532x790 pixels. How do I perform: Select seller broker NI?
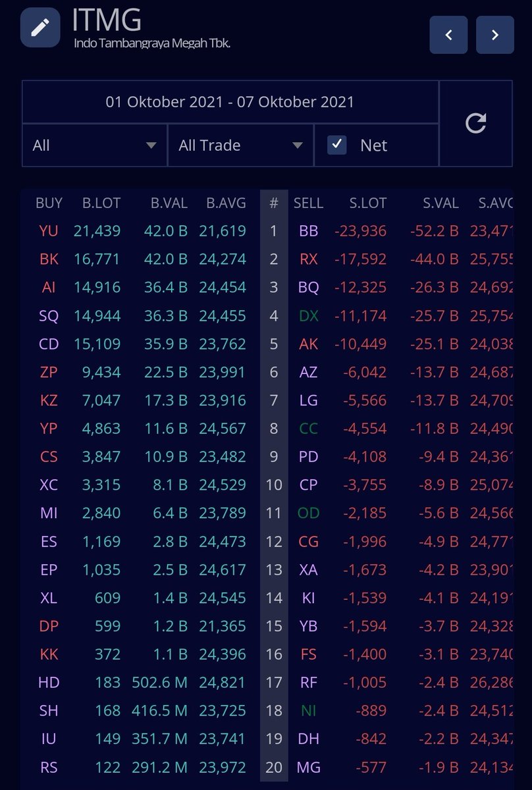(308, 711)
